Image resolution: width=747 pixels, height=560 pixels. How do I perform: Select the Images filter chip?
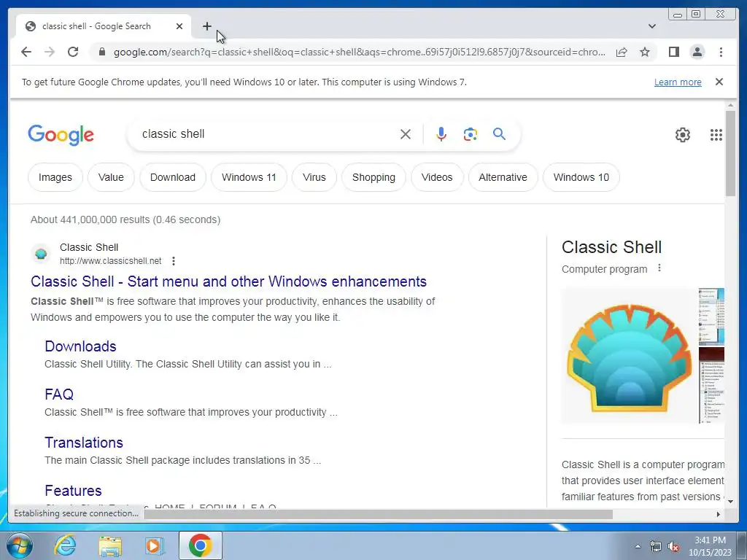(55, 177)
